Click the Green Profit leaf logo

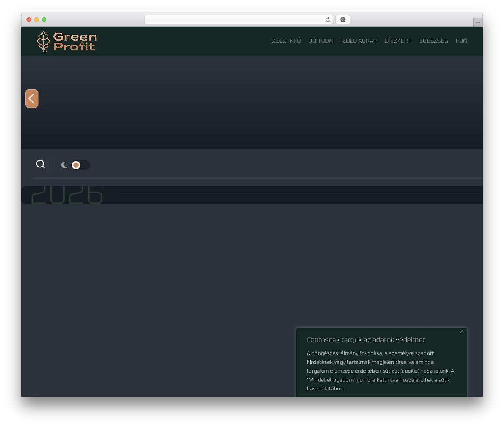point(43,42)
